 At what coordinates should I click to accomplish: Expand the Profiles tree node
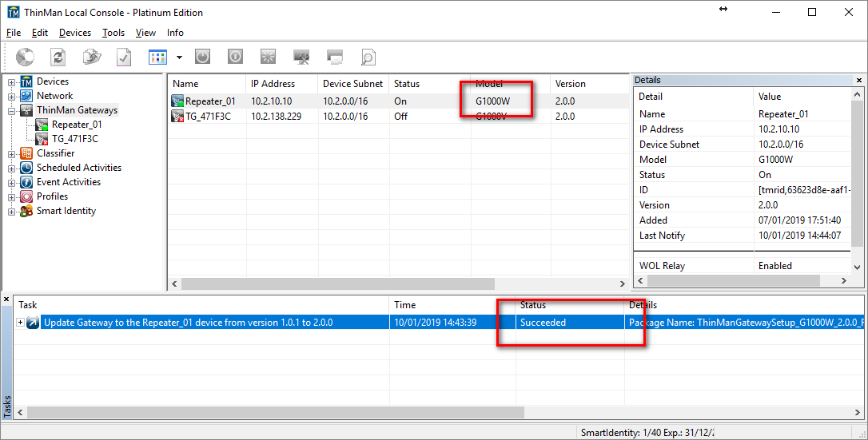tap(12, 197)
